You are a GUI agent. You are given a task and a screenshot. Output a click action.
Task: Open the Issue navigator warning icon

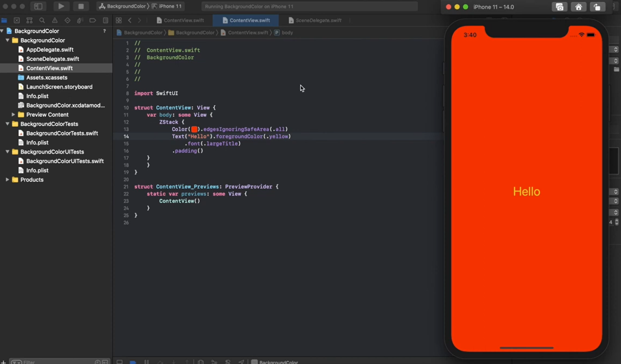55,21
